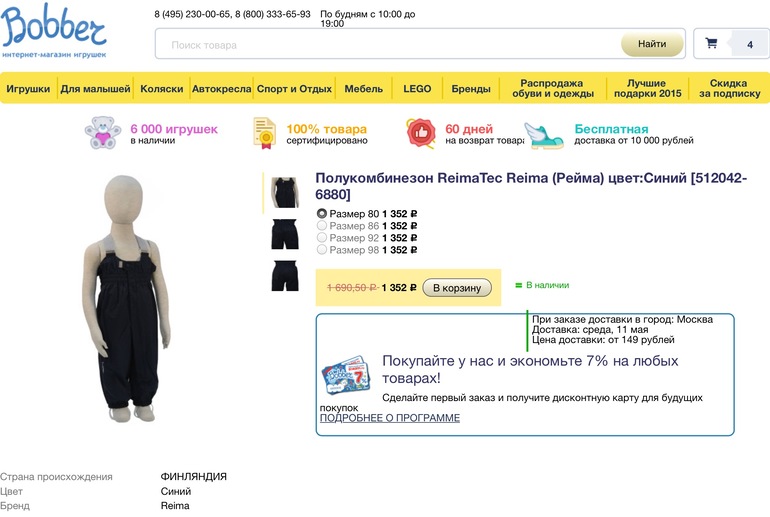The width and height of the screenshot is (770, 517).
Task: Click the teddy bear 6000 toys icon
Action: coord(102,134)
